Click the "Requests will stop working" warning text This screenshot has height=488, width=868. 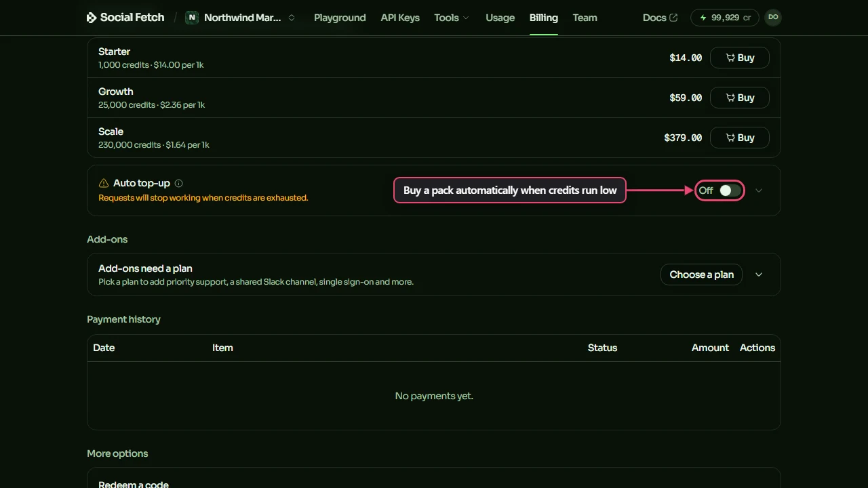pos(203,198)
